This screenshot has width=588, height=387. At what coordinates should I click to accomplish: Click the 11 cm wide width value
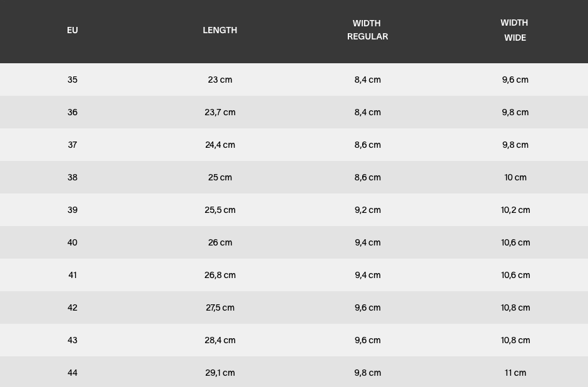(x=515, y=373)
